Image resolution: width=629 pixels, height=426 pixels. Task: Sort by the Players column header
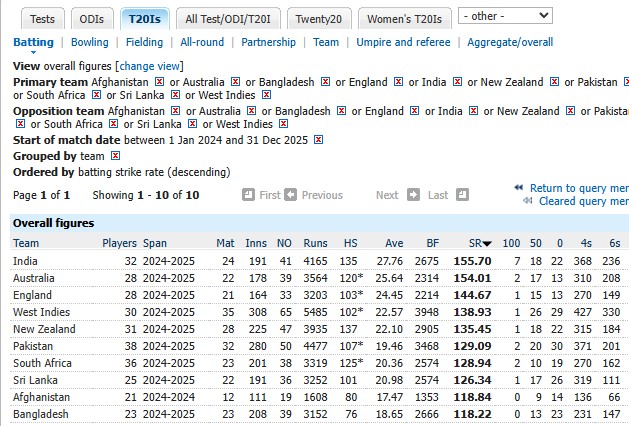pyautogui.click(x=120, y=243)
